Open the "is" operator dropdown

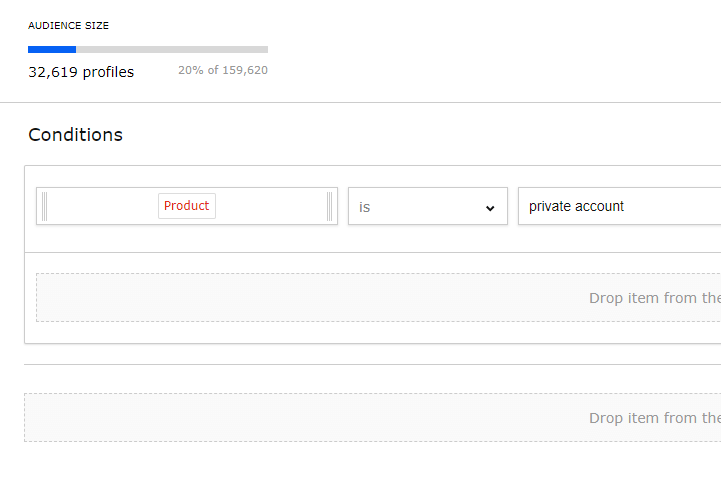[x=427, y=207]
